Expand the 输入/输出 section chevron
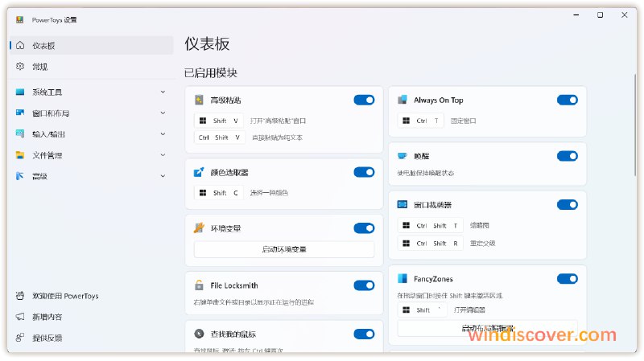Screen dimensions: 644x361 tap(163, 133)
